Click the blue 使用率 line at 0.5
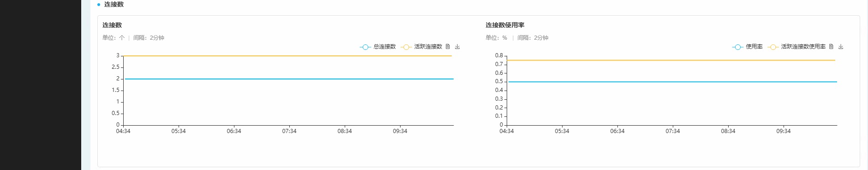 [x=672, y=82]
